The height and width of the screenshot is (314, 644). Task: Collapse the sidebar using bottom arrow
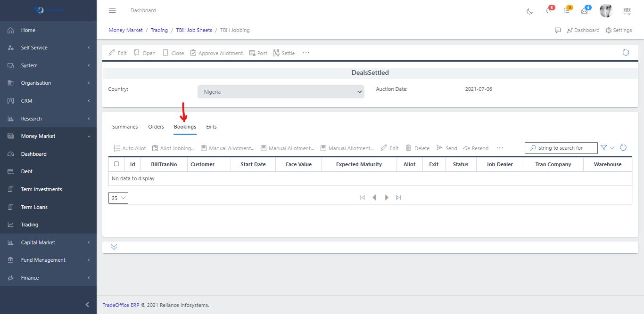[87, 305]
